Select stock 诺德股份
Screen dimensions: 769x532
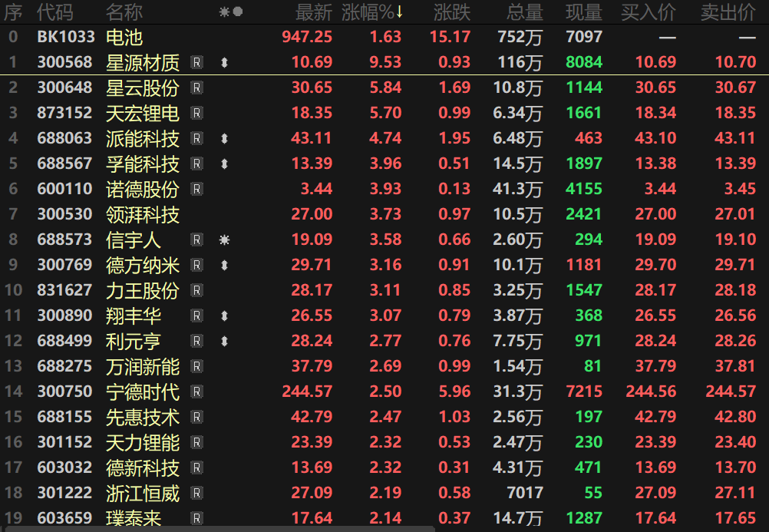tap(143, 189)
